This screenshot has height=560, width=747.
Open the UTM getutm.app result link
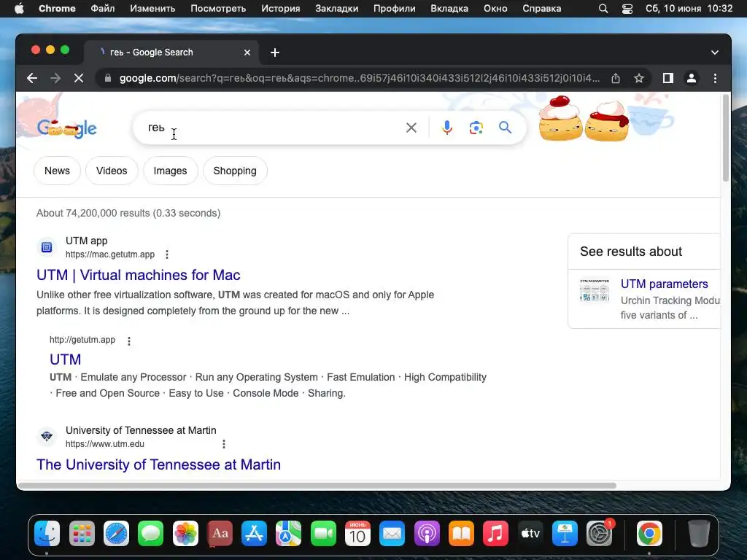65,359
